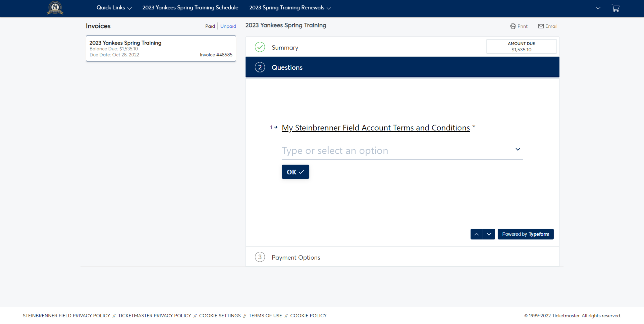Open Cookie Policy link
Screen dimensions: 644x324
[x=308, y=316]
